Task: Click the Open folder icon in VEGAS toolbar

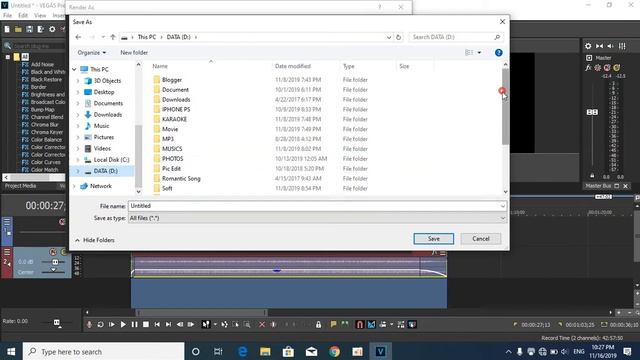Action: pos(18,29)
